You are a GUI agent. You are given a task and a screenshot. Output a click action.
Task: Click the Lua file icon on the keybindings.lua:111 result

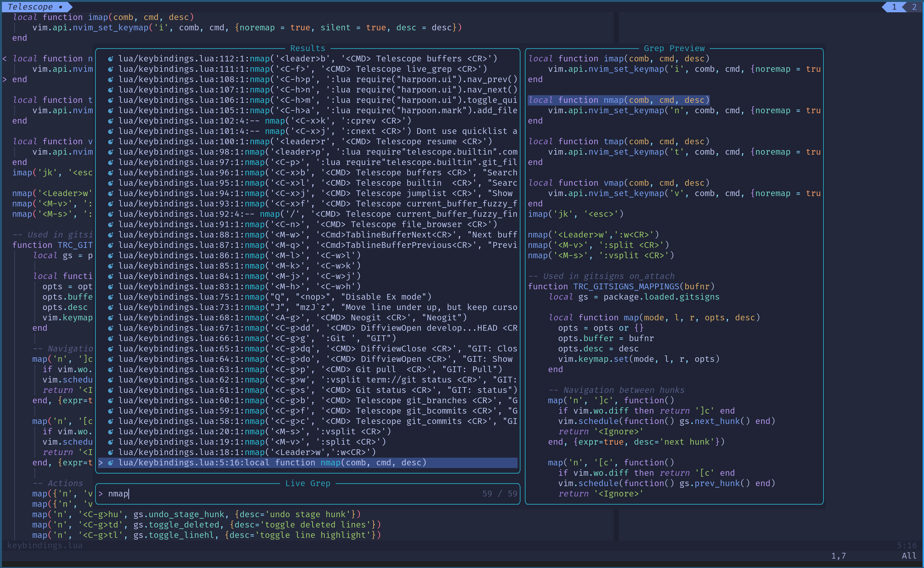111,69
